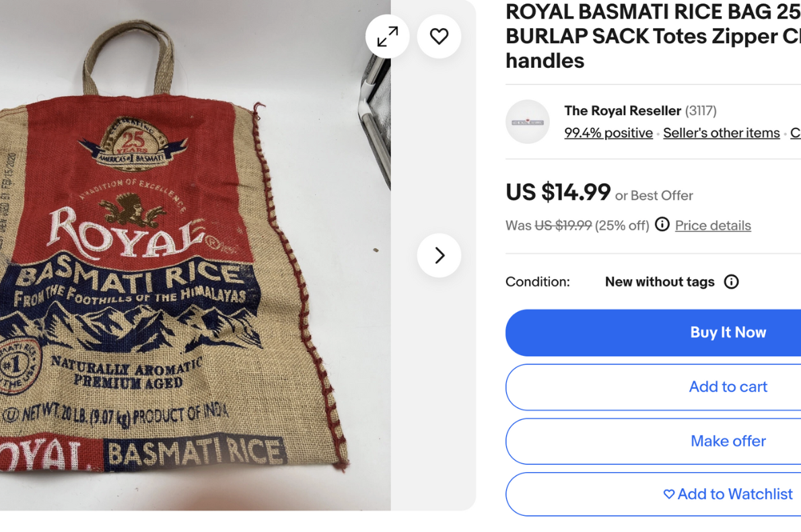Image resolution: width=801 pixels, height=532 pixels.
Task: Open the Price details link
Action: [x=713, y=225]
